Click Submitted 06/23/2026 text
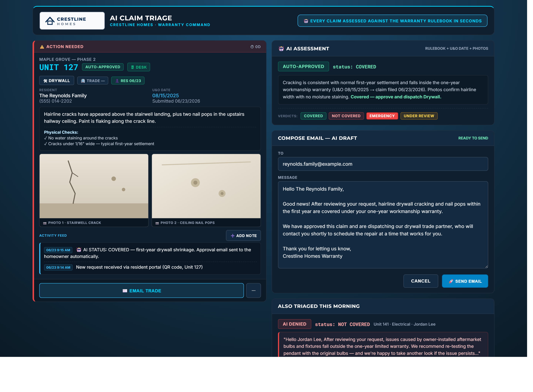 pyautogui.click(x=176, y=101)
